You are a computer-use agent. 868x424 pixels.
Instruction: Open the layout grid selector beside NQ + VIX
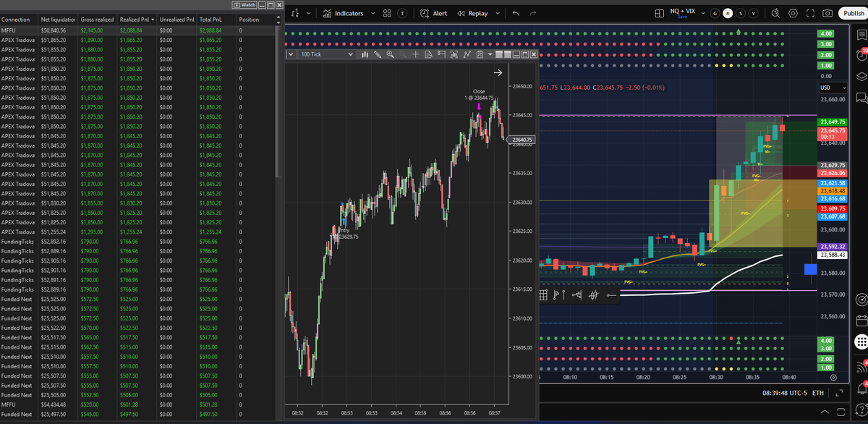click(659, 13)
